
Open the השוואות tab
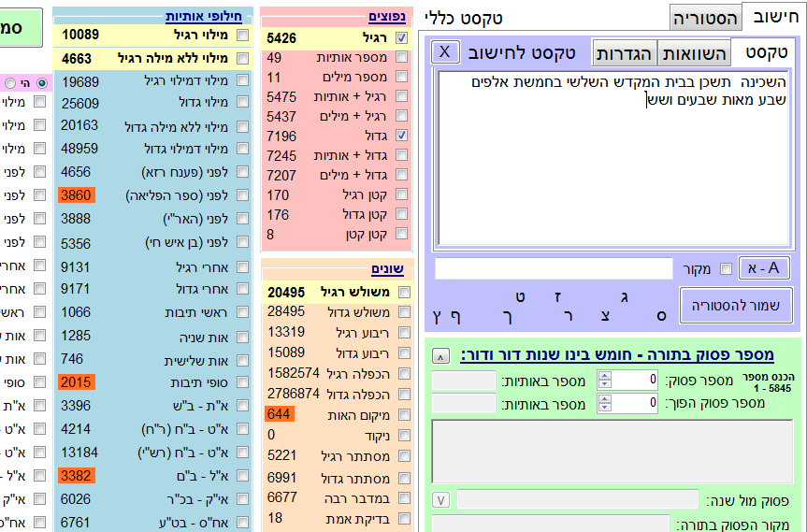[695, 52]
